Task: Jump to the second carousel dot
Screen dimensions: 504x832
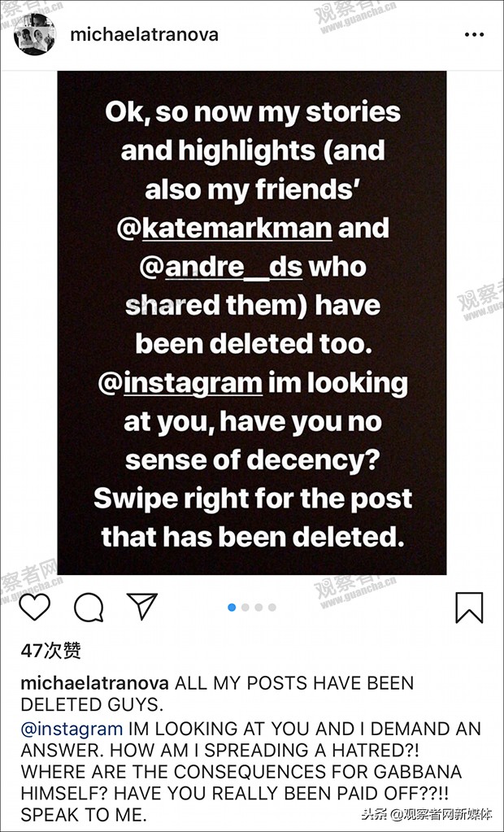Action: coord(245,608)
